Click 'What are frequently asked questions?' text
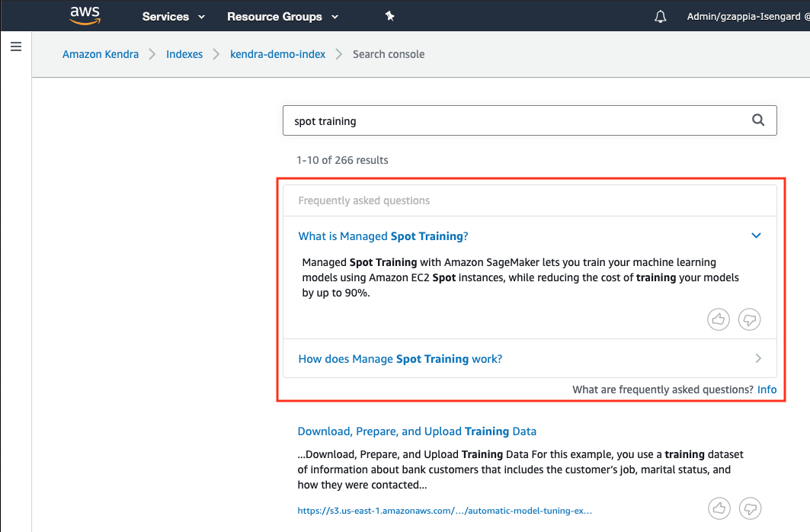810x532 pixels. (663, 389)
